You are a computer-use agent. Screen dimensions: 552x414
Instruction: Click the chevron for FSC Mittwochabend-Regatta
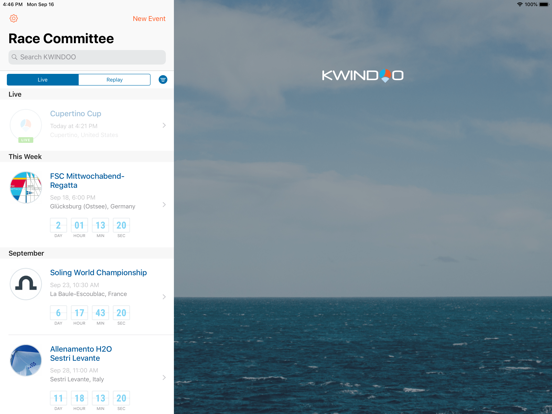tap(164, 205)
